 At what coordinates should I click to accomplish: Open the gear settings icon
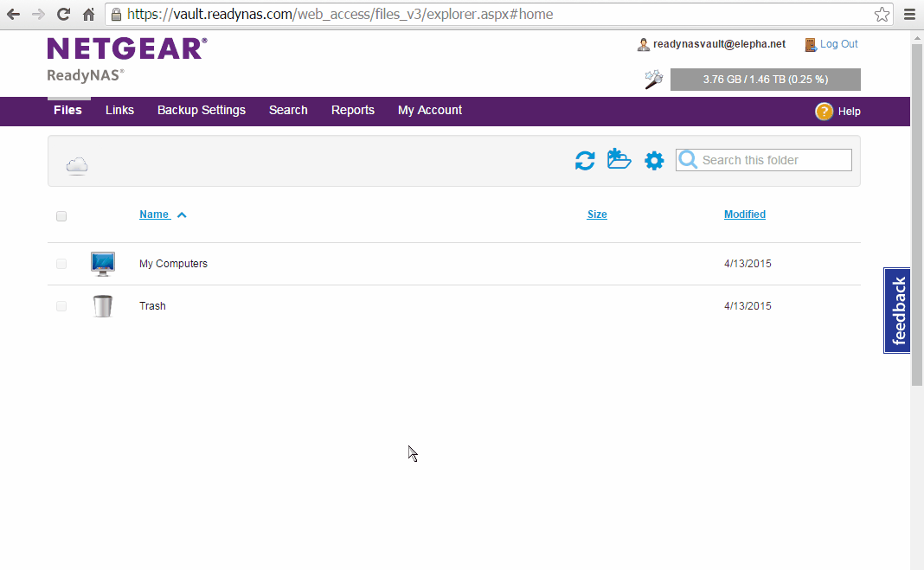pyautogui.click(x=654, y=160)
